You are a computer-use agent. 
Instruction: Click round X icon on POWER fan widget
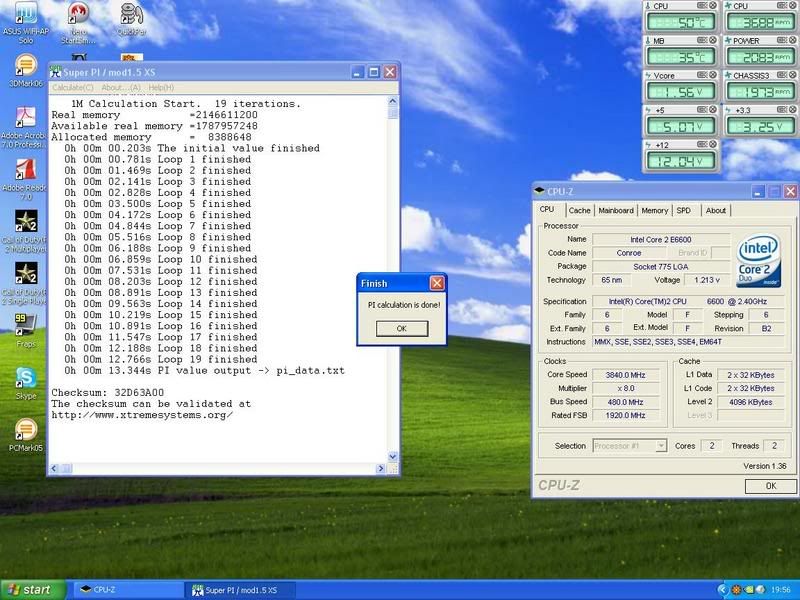coord(793,40)
